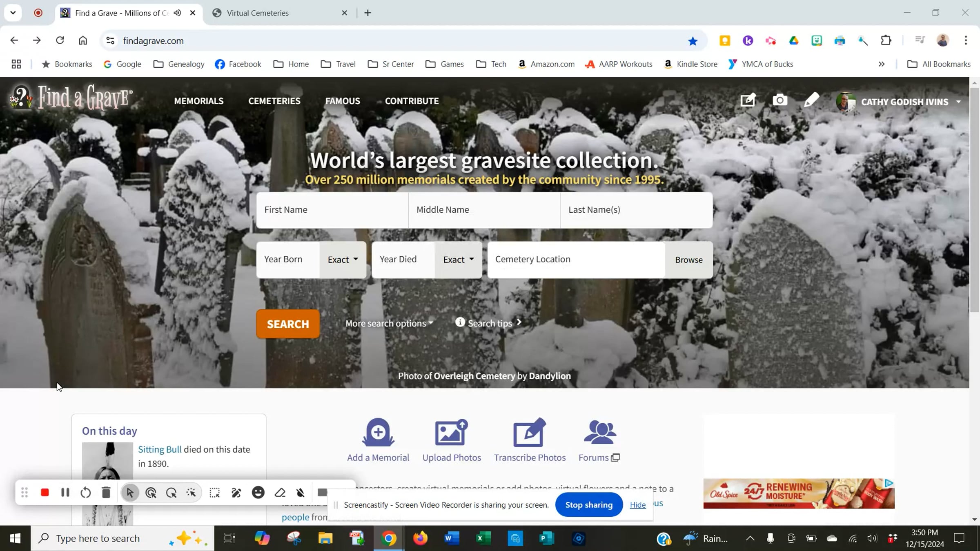Image resolution: width=980 pixels, height=551 pixels.
Task: Hide the screen sharing notification bar
Action: [x=638, y=505]
